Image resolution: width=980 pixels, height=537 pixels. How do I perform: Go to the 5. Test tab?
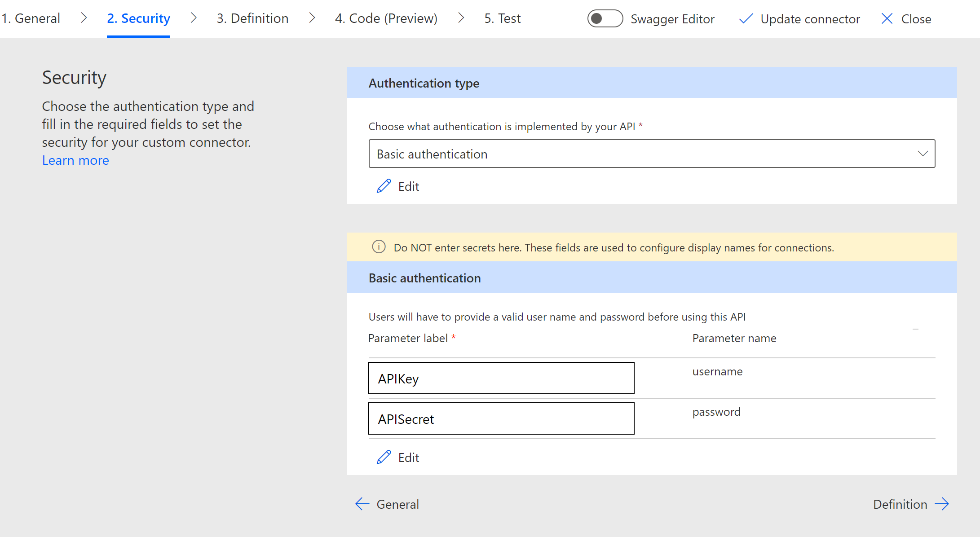[x=502, y=18]
